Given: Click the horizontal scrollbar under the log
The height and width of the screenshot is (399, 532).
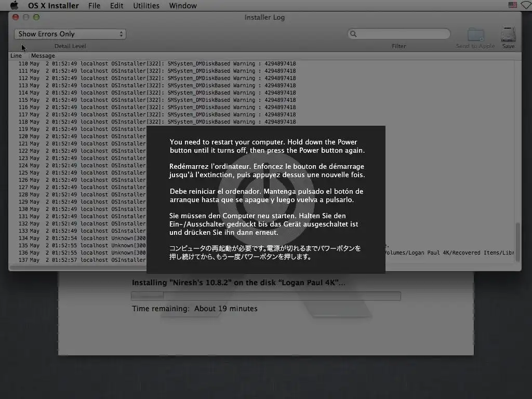Looking at the screenshot, I should click(x=78, y=268).
